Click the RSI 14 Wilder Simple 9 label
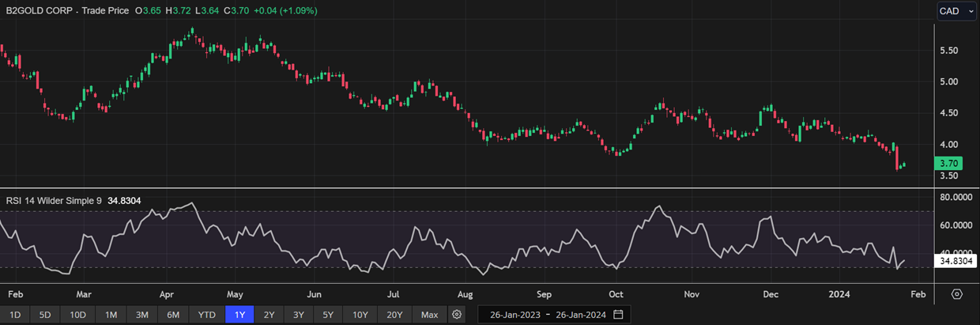 tap(54, 201)
